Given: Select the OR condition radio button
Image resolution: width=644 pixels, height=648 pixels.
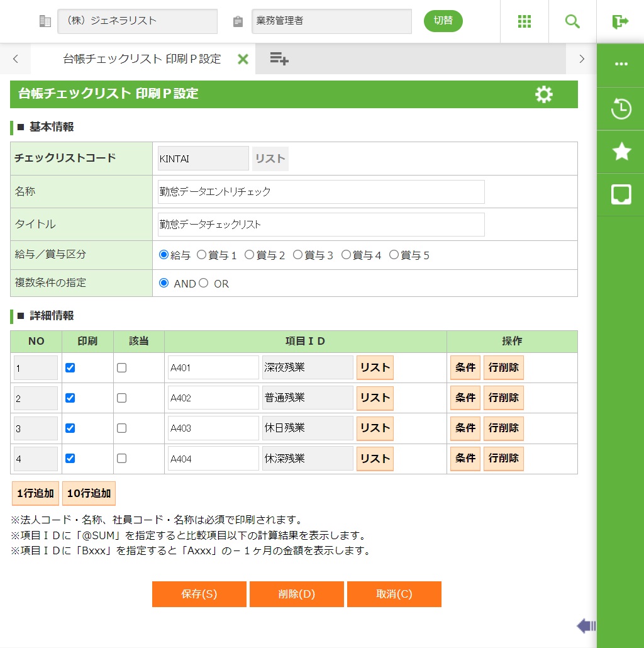Looking at the screenshot, I should (x=204, y=283).
